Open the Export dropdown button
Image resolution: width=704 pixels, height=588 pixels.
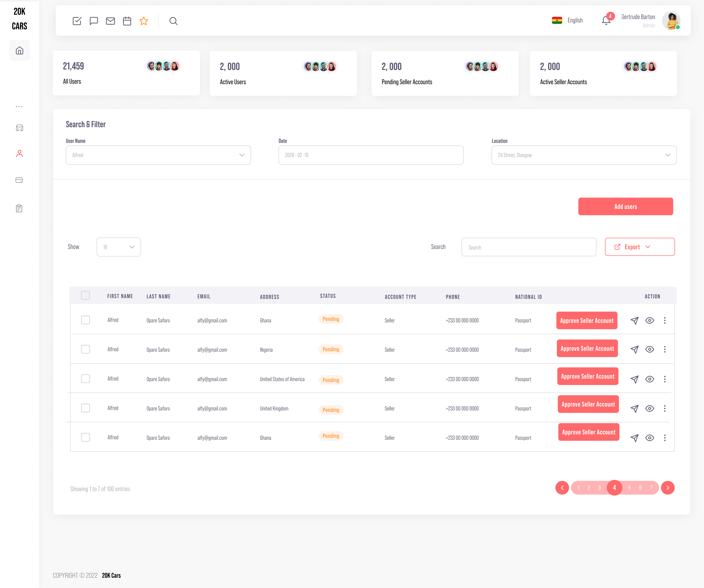[x=639, y=247]
